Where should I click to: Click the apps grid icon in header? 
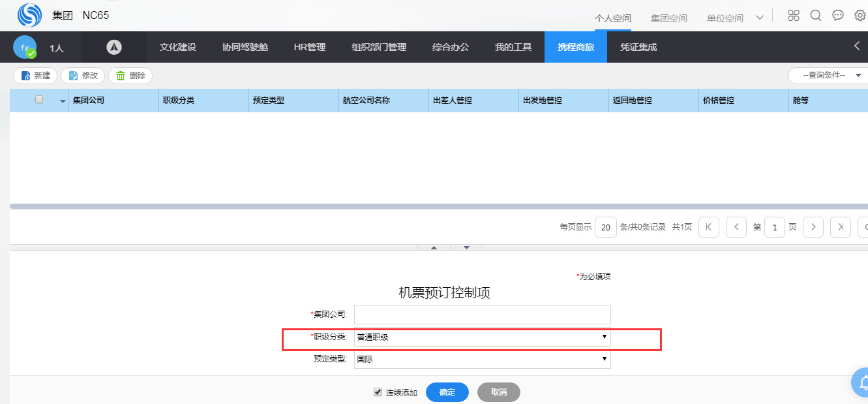click(x=793, y=16)
